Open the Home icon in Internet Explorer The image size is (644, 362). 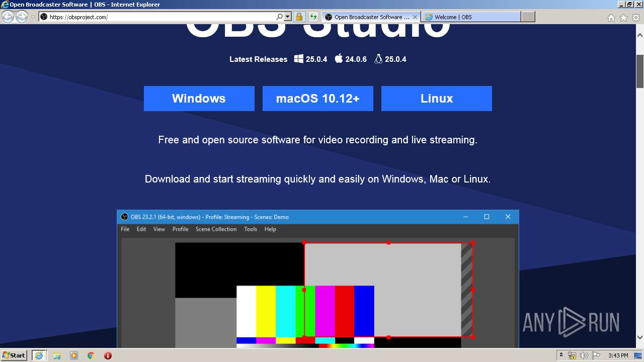click(611, 18)
